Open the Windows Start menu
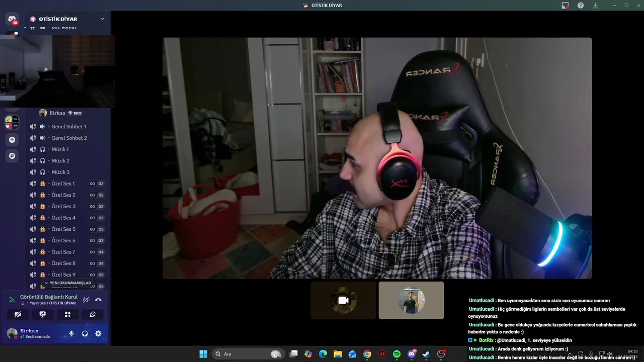Viewport: 644px width, 362px height. click(203, 354)
